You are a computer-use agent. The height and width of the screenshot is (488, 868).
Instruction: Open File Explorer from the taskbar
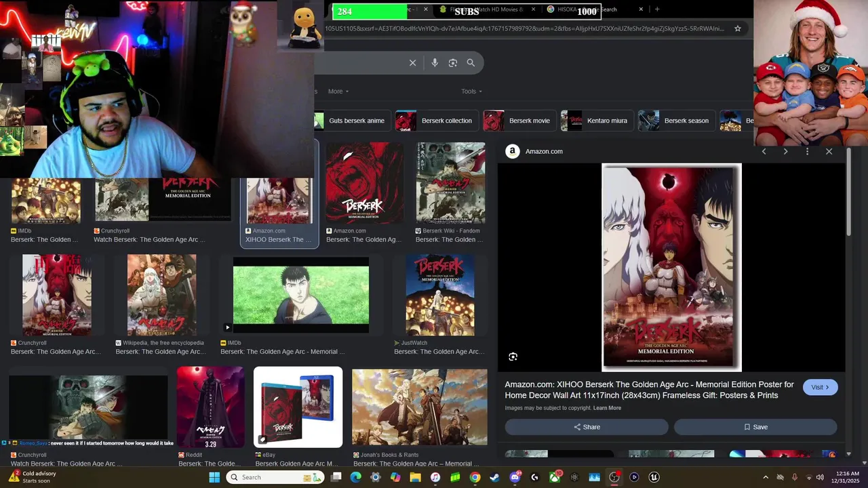coord(415,477)
